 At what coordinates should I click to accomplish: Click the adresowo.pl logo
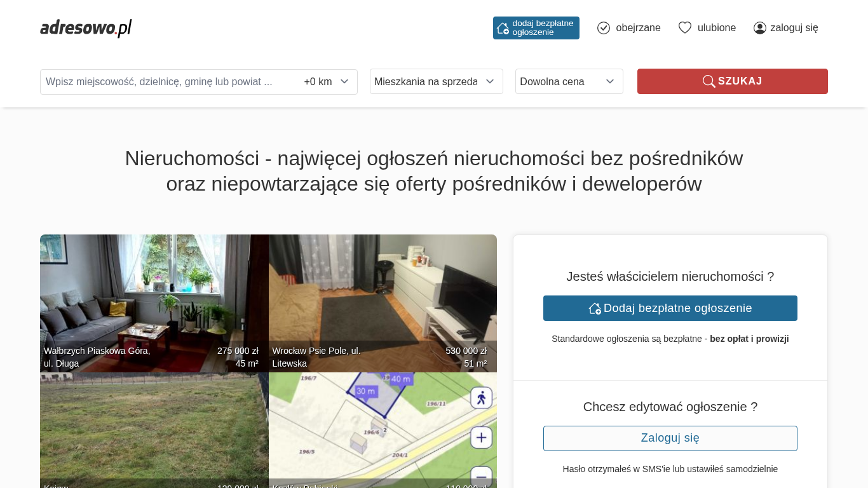(x=86, y=28)
